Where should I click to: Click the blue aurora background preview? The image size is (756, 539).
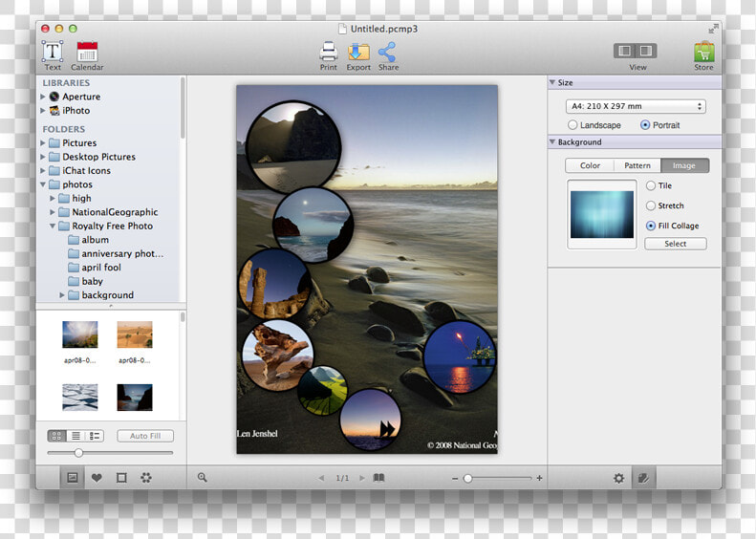[x=602, y=214]
